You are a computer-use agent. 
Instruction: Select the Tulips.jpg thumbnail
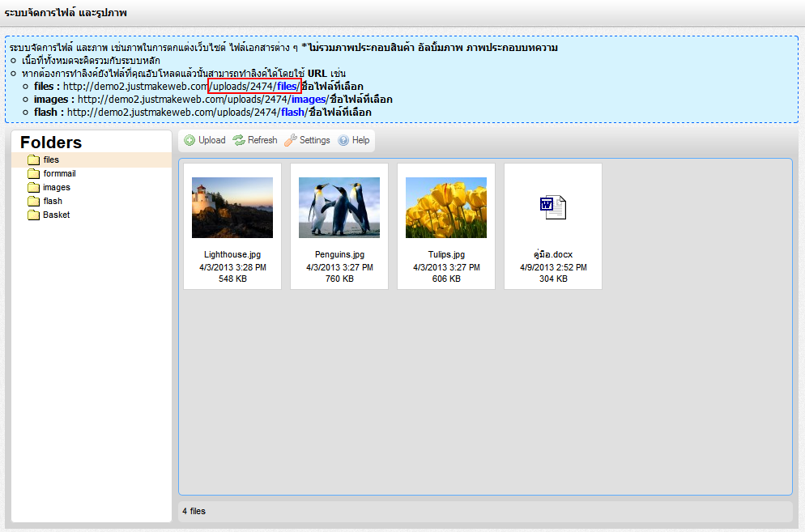(x=446, y=208)
